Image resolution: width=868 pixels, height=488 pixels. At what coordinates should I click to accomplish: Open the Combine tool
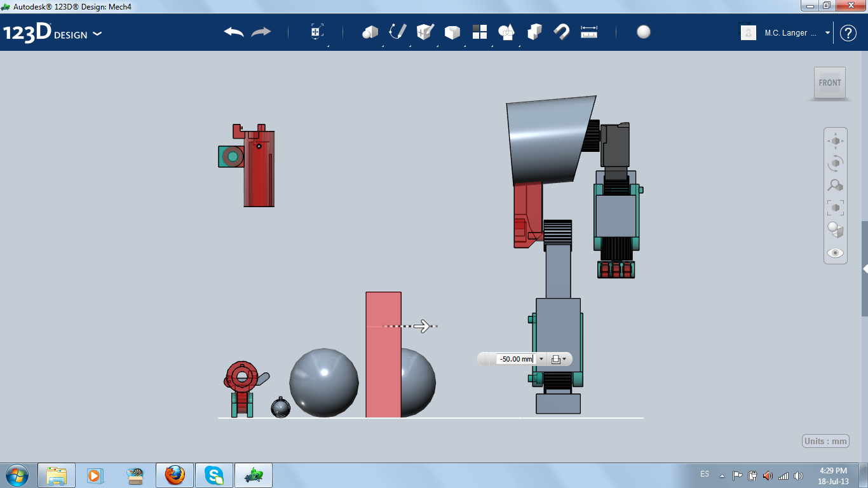point(534,32)
